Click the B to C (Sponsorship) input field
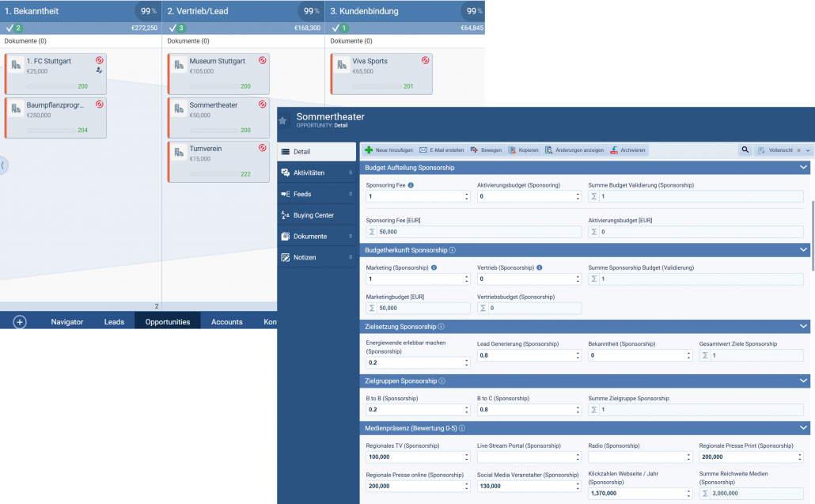The width and height of the screenshot is (815, 504). pyautogui.click(x=526, y=409)
